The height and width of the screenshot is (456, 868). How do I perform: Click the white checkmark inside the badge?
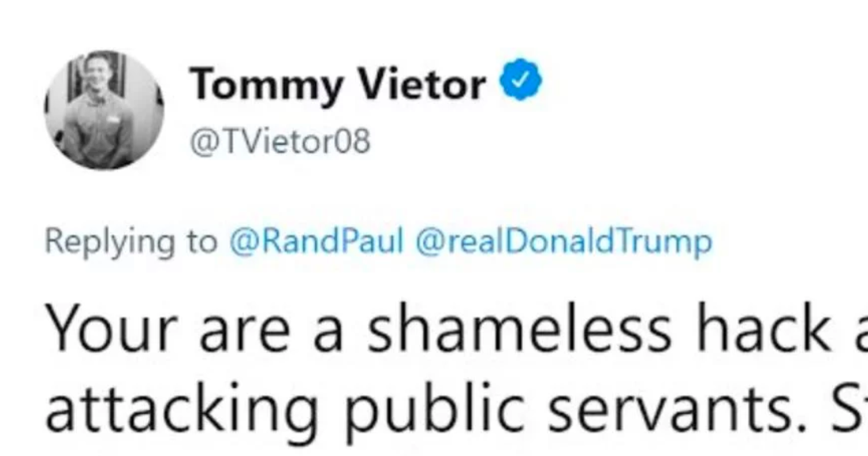click(x=521, y=80)
